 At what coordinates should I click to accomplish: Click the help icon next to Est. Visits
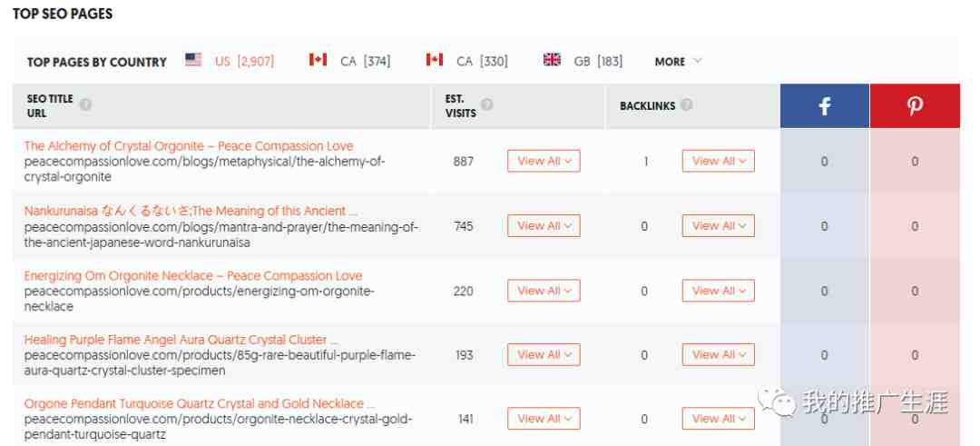point(487,105)
